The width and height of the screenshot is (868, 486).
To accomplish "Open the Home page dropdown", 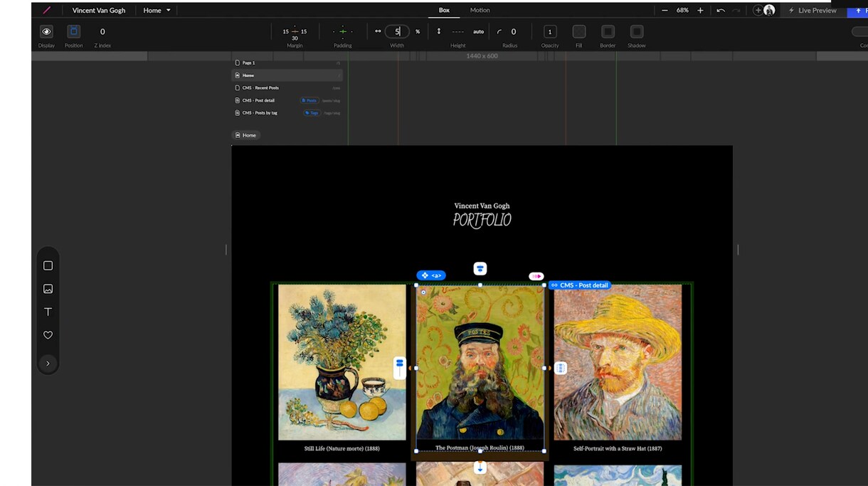I will coord(157,11).
